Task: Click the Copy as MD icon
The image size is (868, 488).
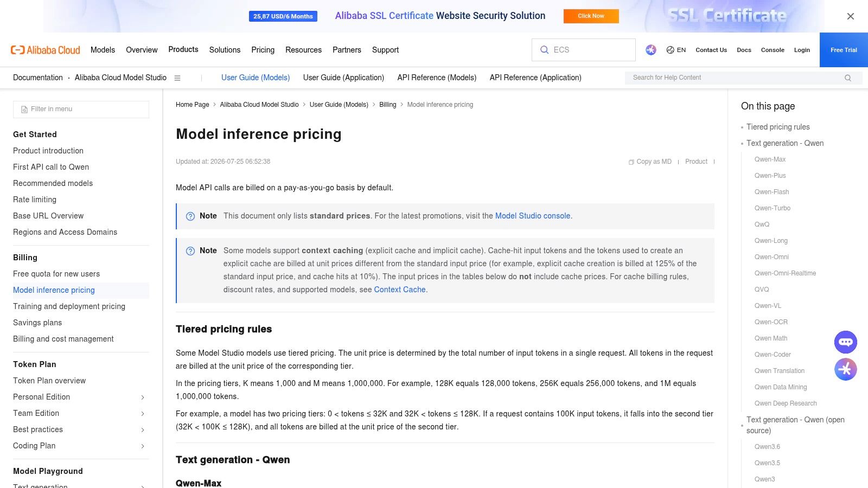Action: 631,162
